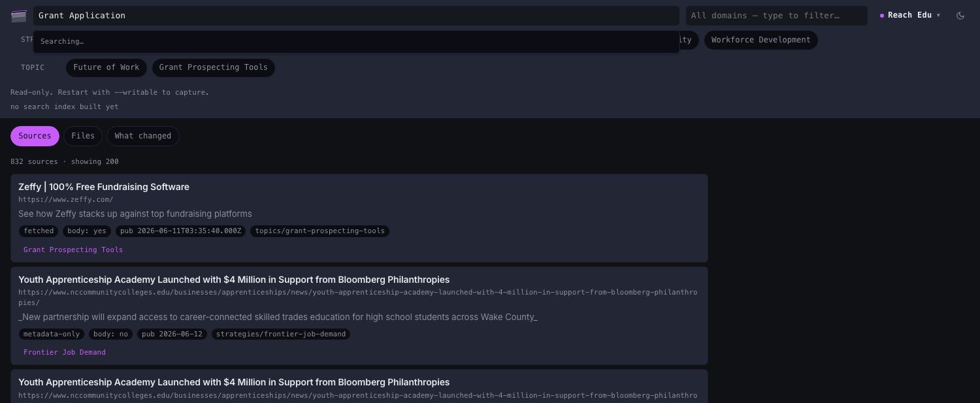Open the Files tab
Viewport: 980px width, 403px height.
click(x=83, y=136)
